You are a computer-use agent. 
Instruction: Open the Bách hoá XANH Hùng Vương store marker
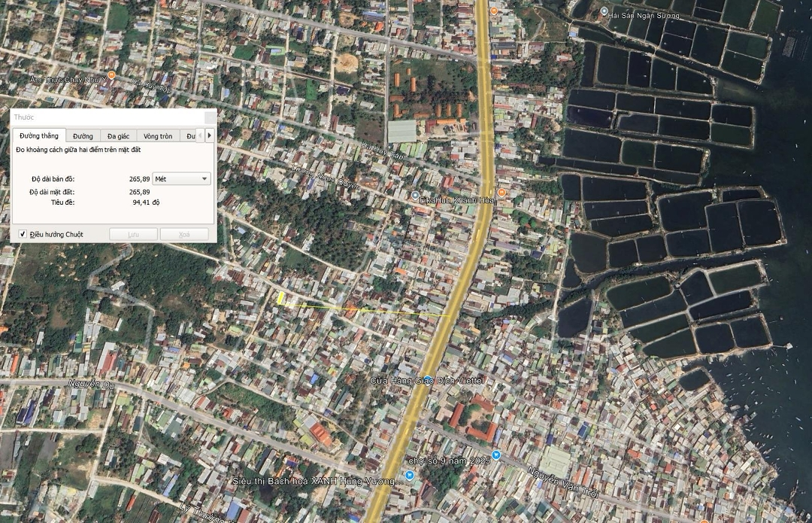pyautogui.click(x=409, y=476)
